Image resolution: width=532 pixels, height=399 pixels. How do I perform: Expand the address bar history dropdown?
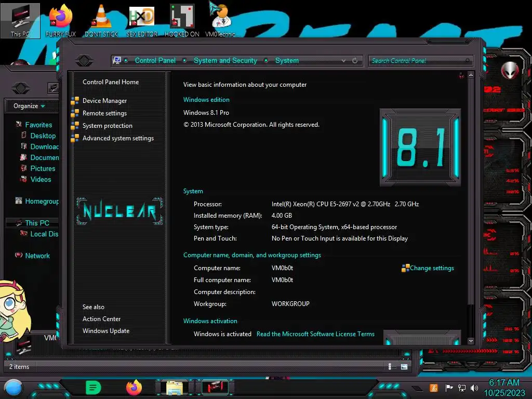tap(344, 60)
